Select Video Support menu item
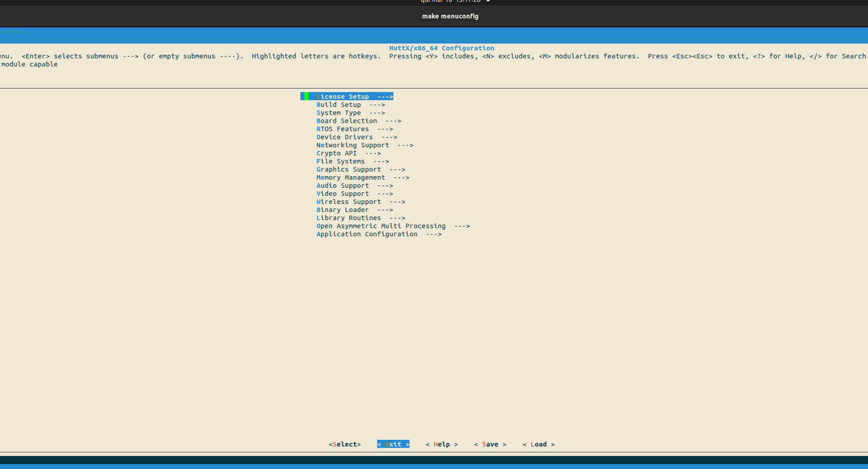Image resolution: width=868 pixels, height=469 pixels. (x=343, y=194)
